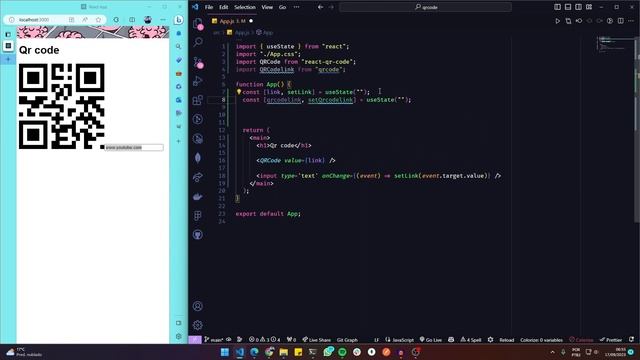Open the Edit menu

pos(224,7)
